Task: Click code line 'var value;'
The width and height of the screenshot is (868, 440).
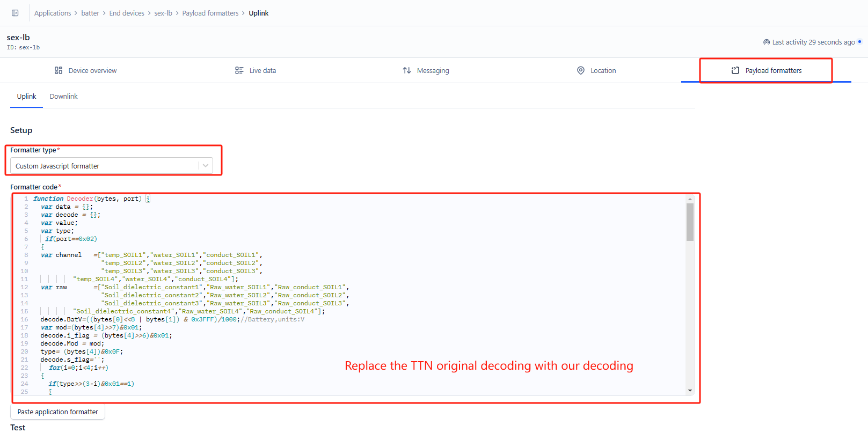Action: point(59,223)
